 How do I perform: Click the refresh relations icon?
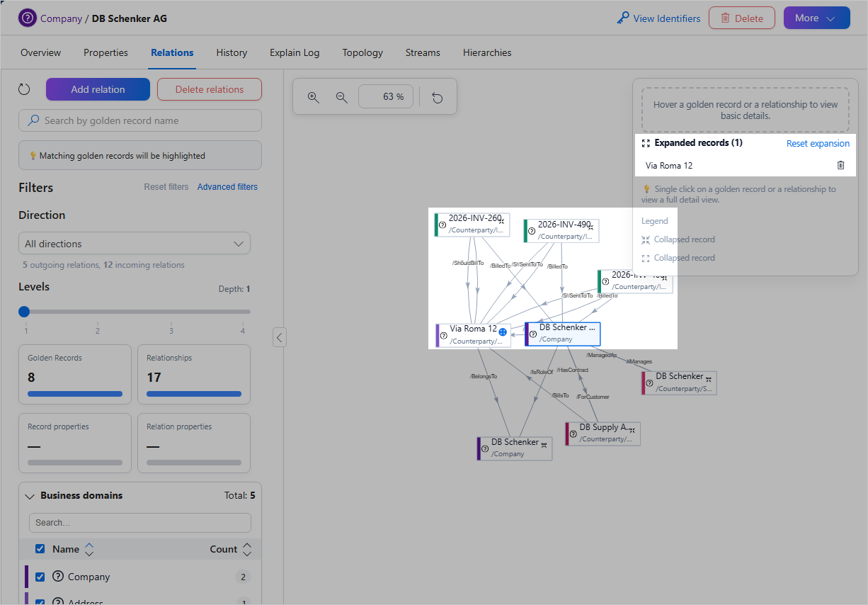point(24,89)
